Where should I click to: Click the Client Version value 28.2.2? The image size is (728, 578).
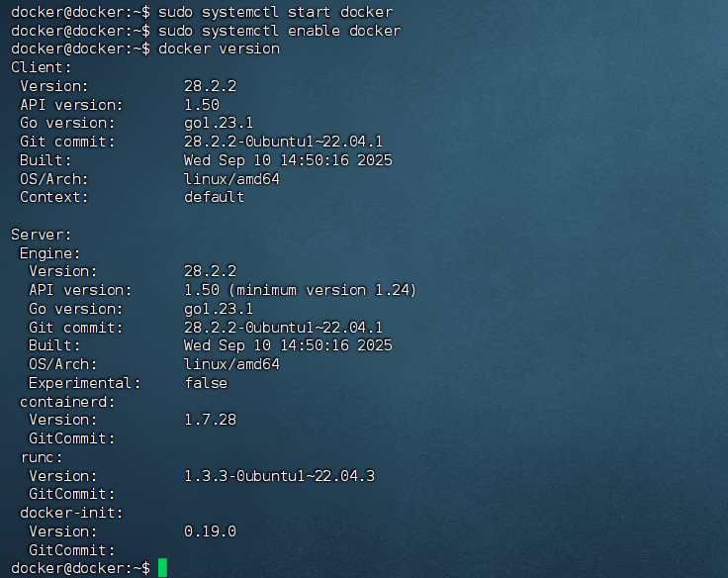(211, 86)
